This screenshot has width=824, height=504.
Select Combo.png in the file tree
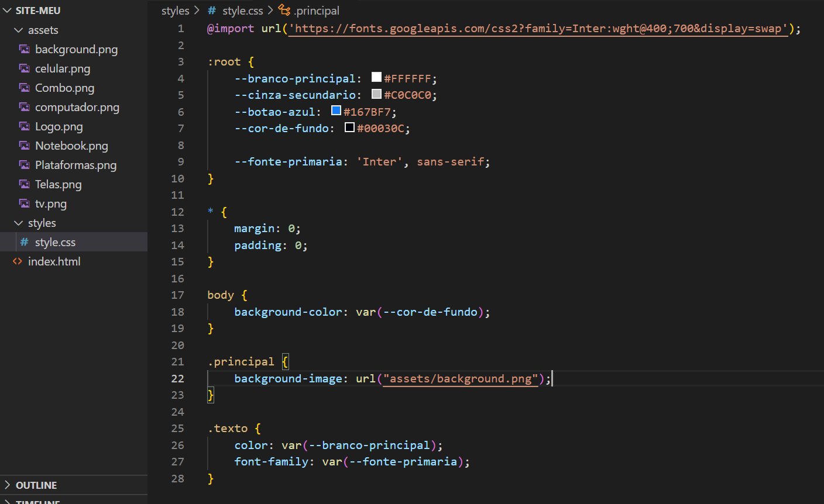click(x=64, y=88)
